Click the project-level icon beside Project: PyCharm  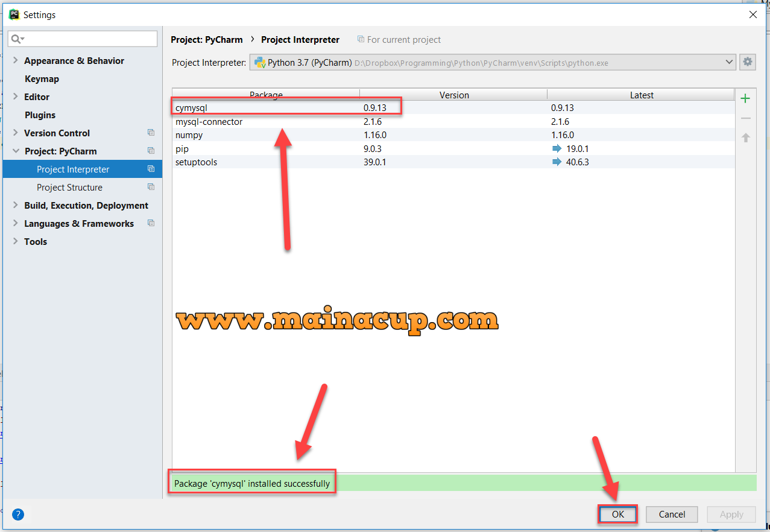pos(151,151)
